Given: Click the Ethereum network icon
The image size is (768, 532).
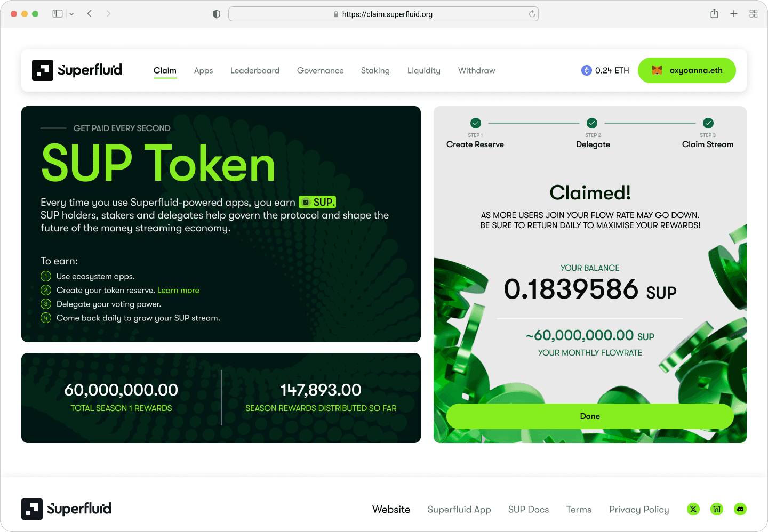Looking at the screenshot, I should (x=587, y=70).
